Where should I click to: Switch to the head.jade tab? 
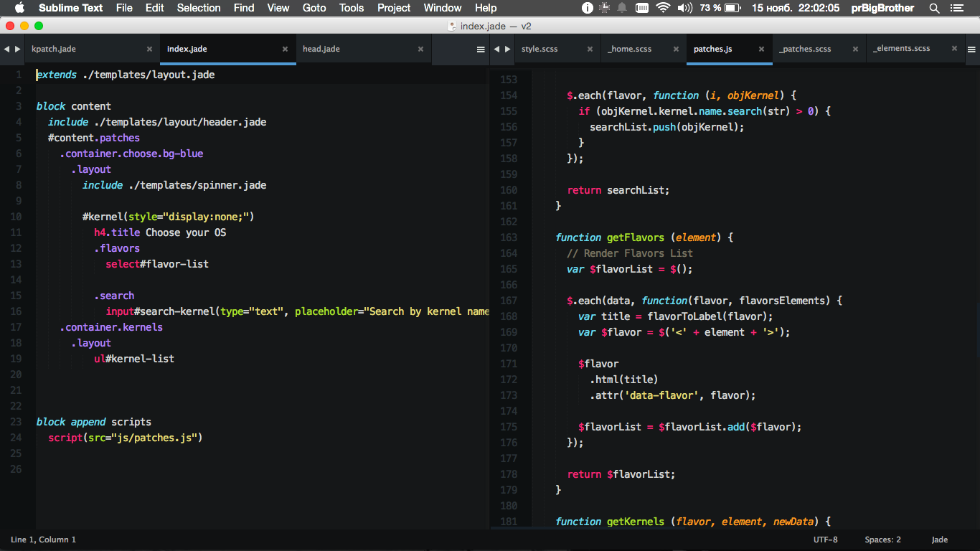[x=321, y=50]
